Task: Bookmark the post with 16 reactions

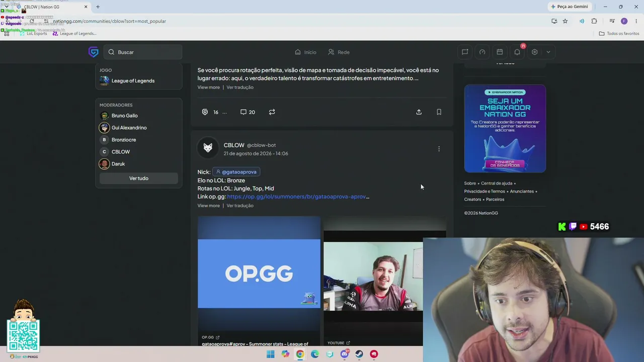Action: coord(439,112)
